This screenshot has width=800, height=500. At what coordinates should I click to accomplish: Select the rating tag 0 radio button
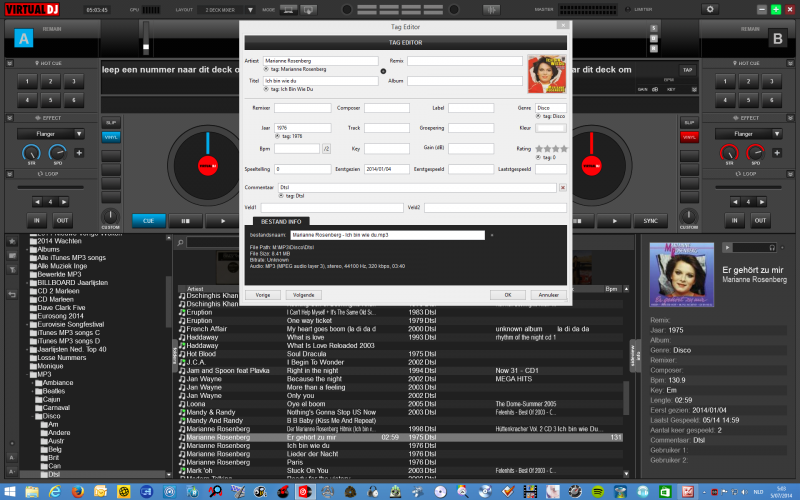538,158
